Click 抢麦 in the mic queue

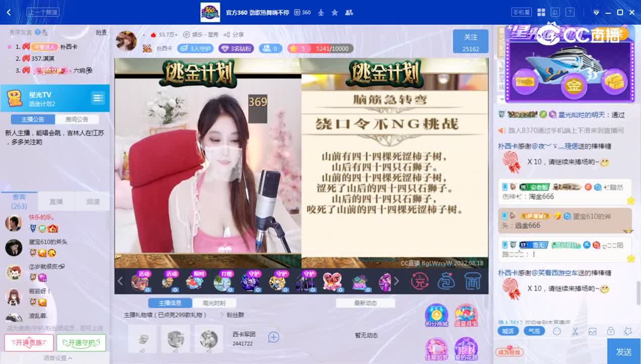101,32
